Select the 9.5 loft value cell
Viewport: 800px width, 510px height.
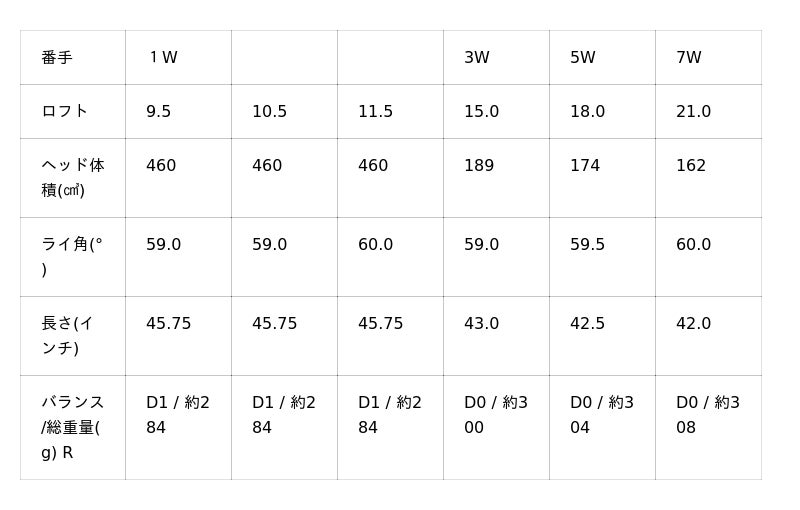point(159,112)
